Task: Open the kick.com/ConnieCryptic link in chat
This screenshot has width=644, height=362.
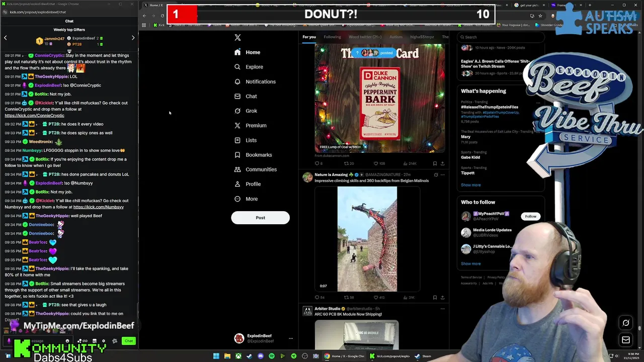Action: click(34, 116)
